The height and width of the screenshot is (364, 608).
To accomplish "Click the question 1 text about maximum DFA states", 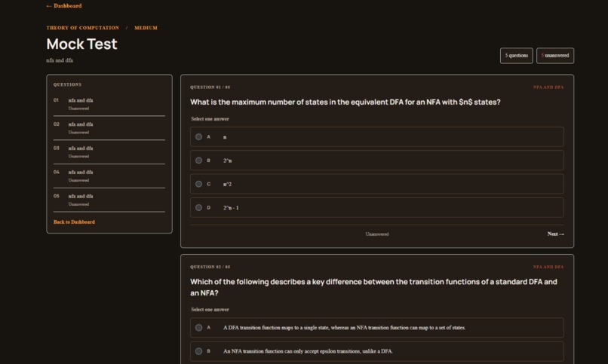I will [345, 102].
